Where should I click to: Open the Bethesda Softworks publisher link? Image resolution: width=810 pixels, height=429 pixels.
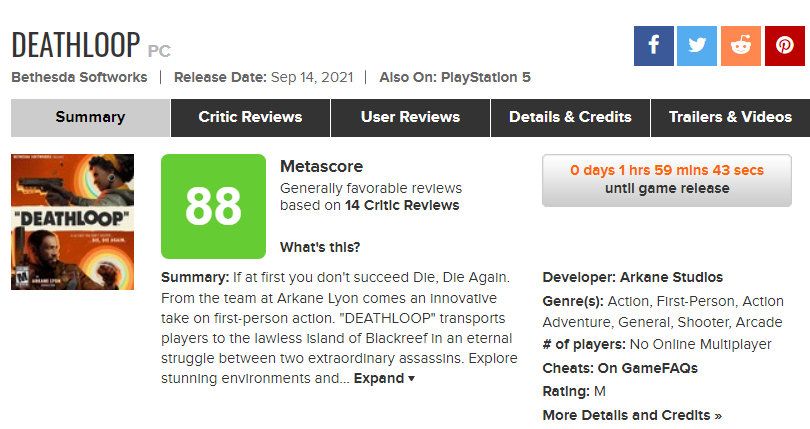[x=79, y=78]
